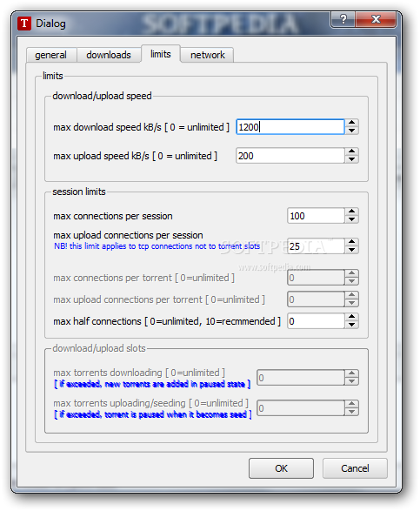Click 'max half connections' label text

click(x=167, y=321)
